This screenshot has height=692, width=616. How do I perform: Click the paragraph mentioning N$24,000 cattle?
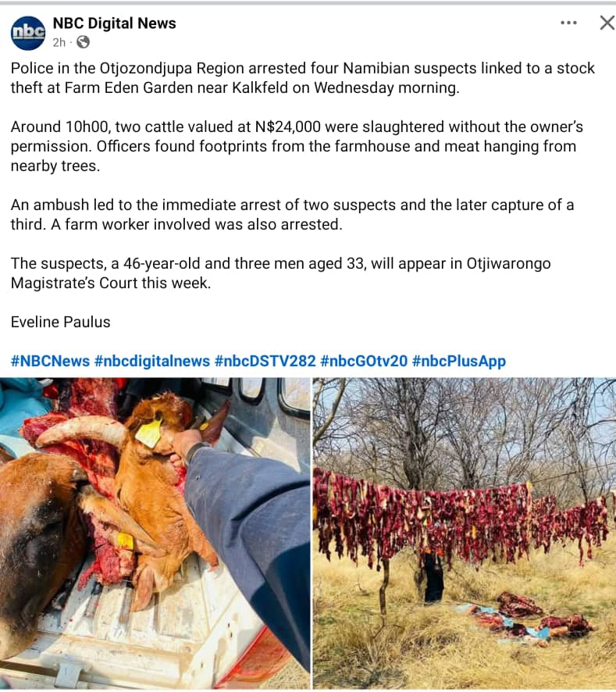pos(297,147)
